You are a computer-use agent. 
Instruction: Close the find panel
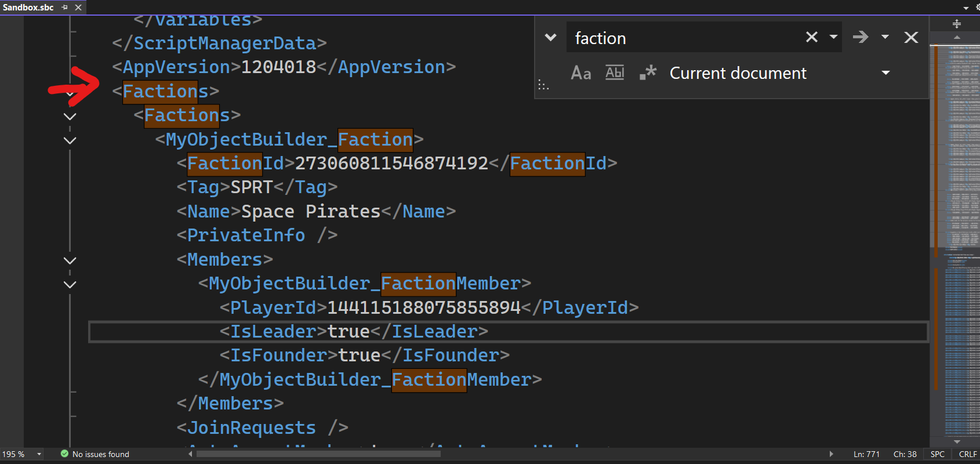point(911,38)
